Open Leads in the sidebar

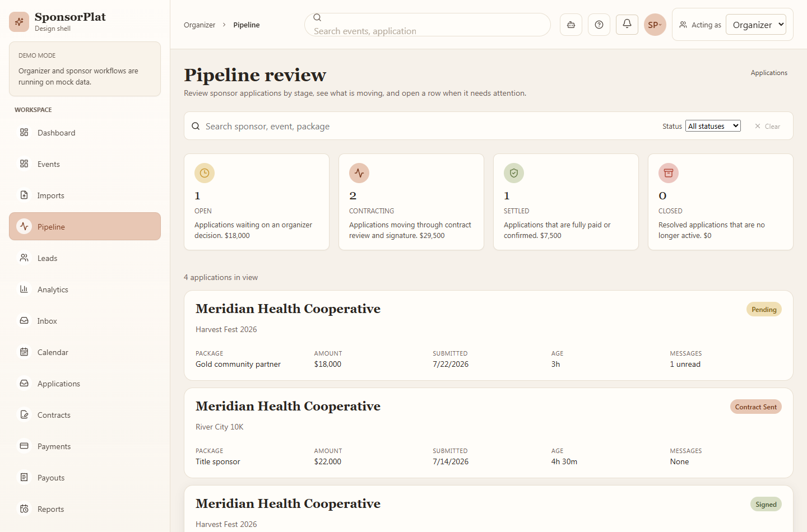click(x=85, y=258)
